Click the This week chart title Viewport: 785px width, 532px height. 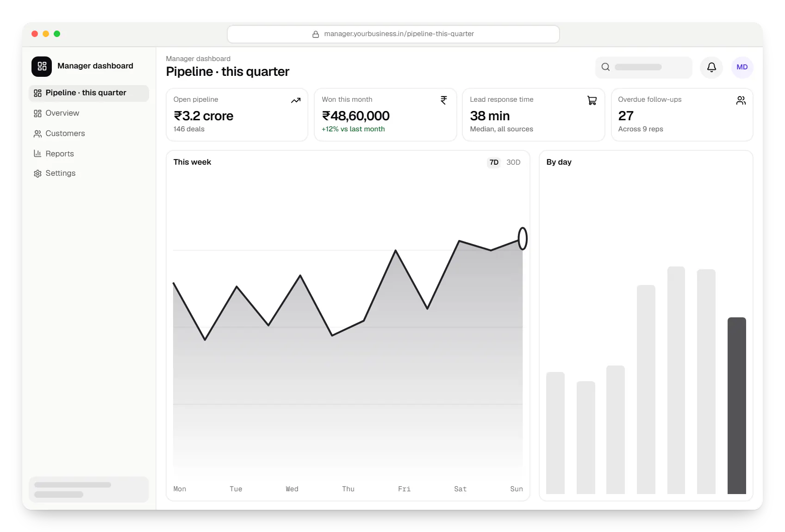(192, 162)
